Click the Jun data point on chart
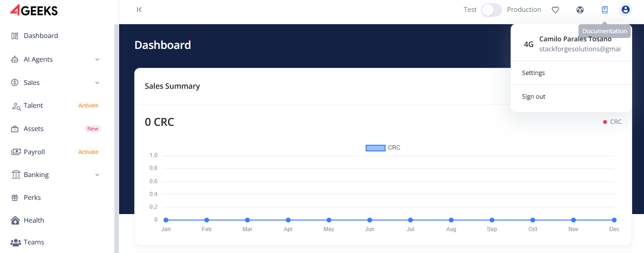This screenshot has width=644, height=253. pos(370,220)
